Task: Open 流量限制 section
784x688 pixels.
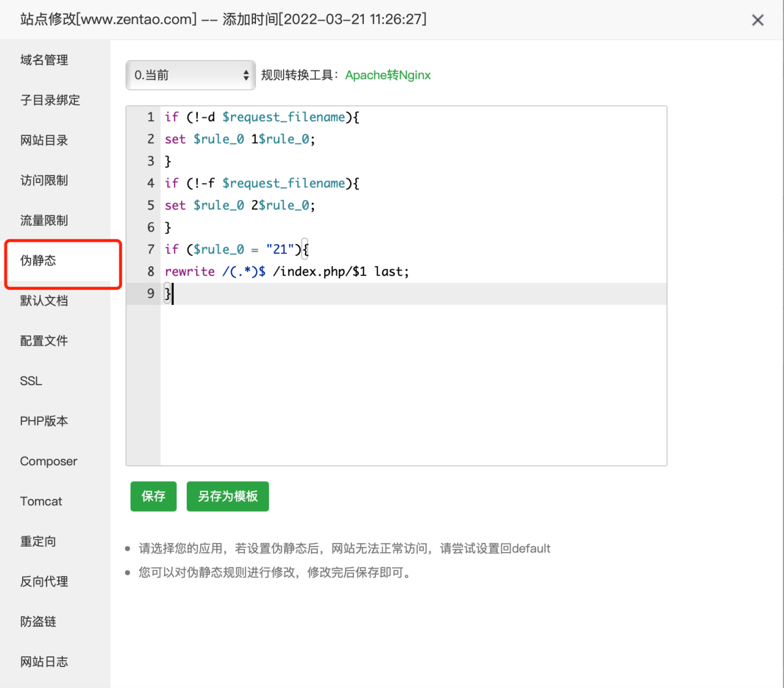Action: pyautogui.click(x=44, y=220)
